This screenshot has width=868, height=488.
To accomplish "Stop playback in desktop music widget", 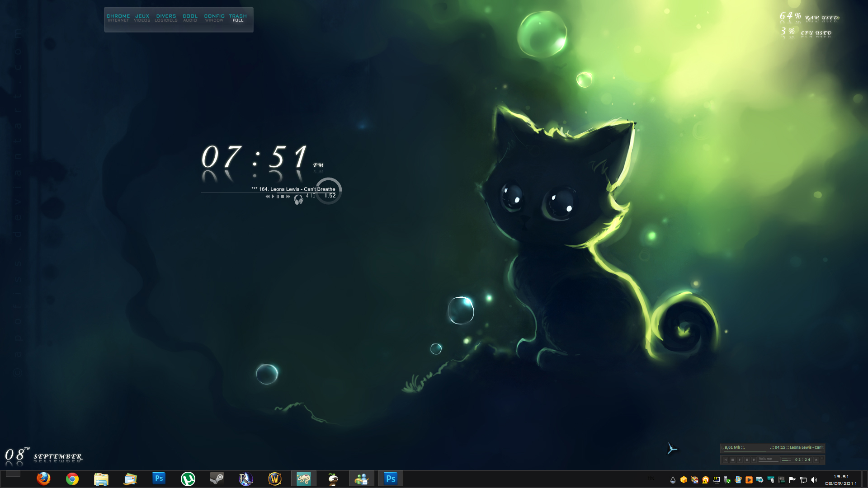I will coord(283,197).
